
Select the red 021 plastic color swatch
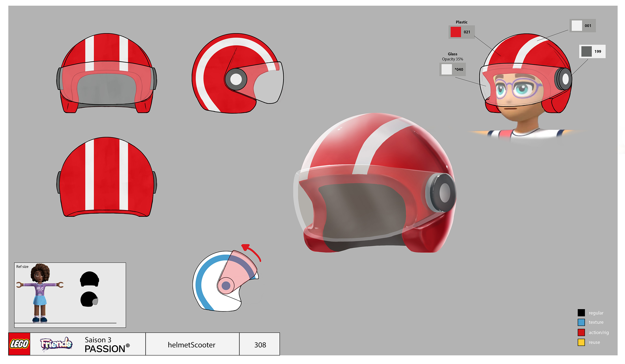click(456, 32)
